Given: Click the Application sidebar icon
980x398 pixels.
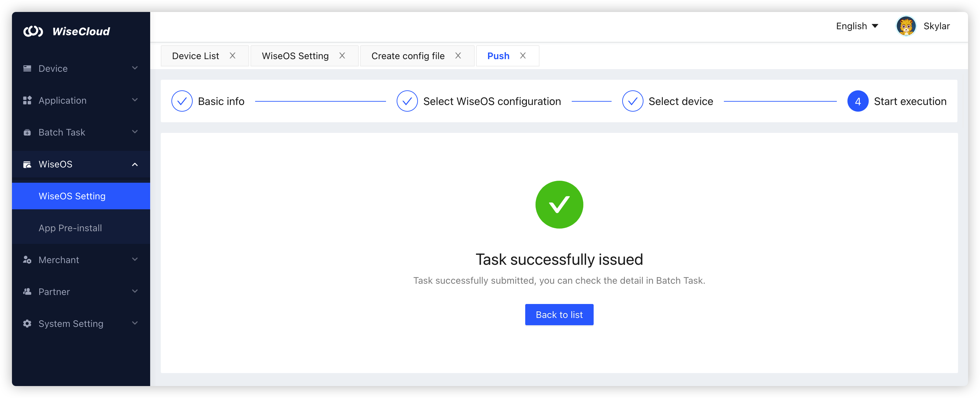Looking at the screenshot, I should pyautogui.click(x=27, y=100).
